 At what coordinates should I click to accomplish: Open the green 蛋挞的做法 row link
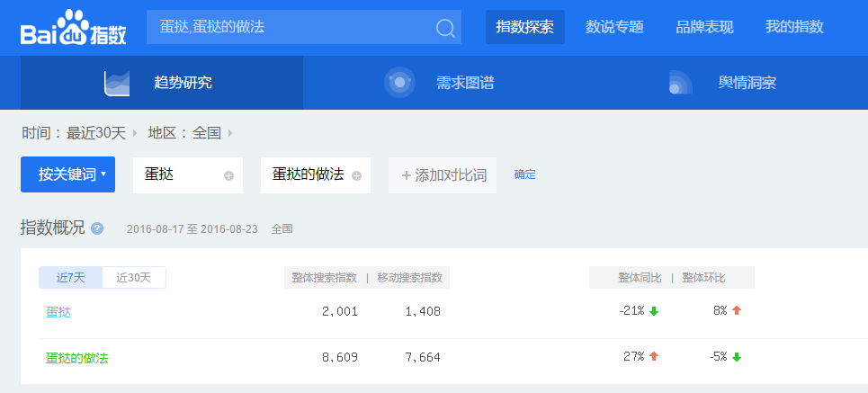click(x=77, y=358)
